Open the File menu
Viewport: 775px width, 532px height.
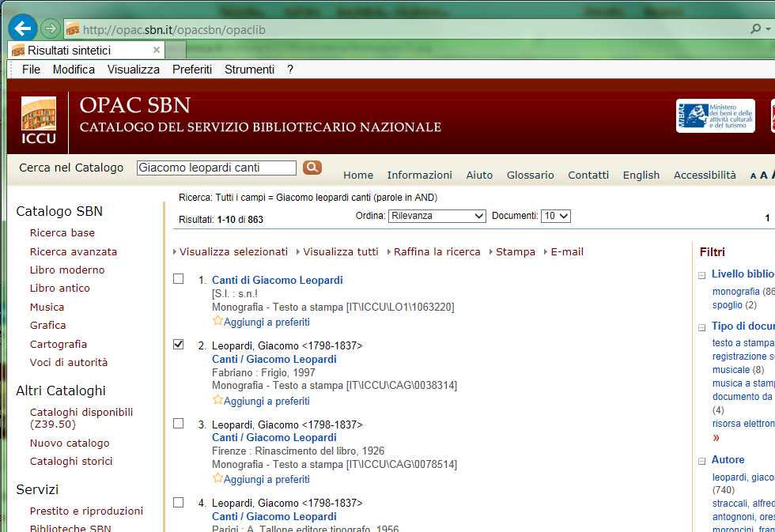coord(31,70)
